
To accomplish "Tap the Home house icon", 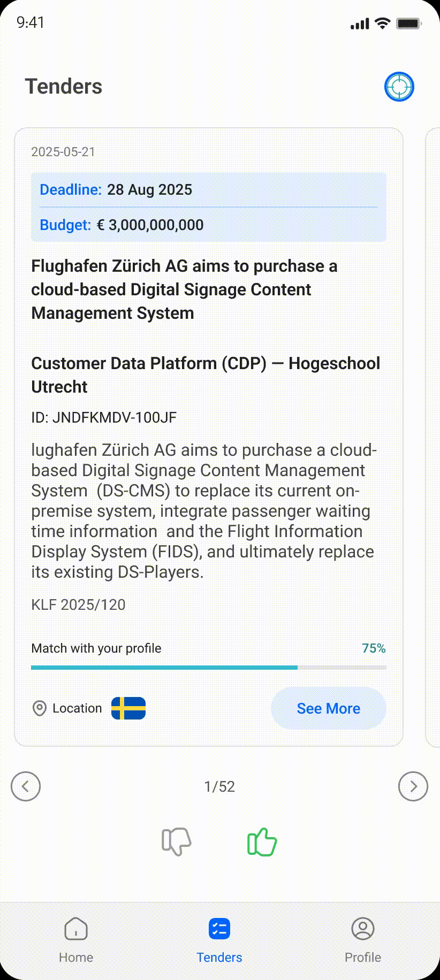I will (76, 930).
